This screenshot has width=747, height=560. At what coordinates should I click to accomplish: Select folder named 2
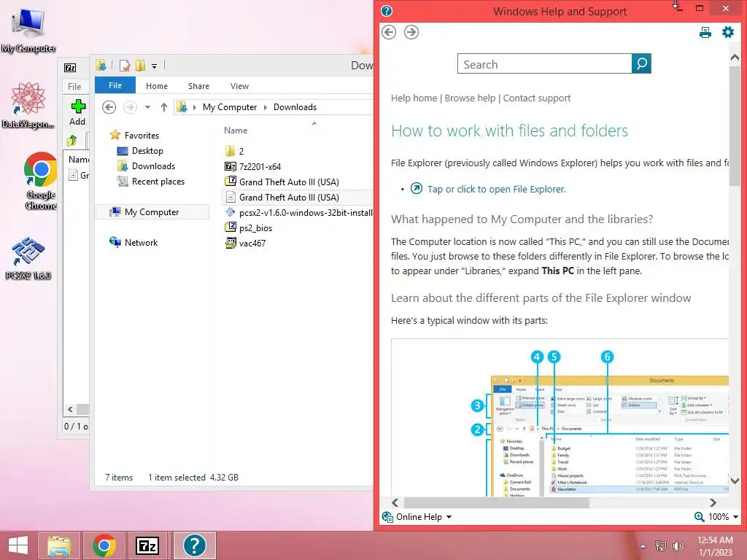tap(241, 152)
